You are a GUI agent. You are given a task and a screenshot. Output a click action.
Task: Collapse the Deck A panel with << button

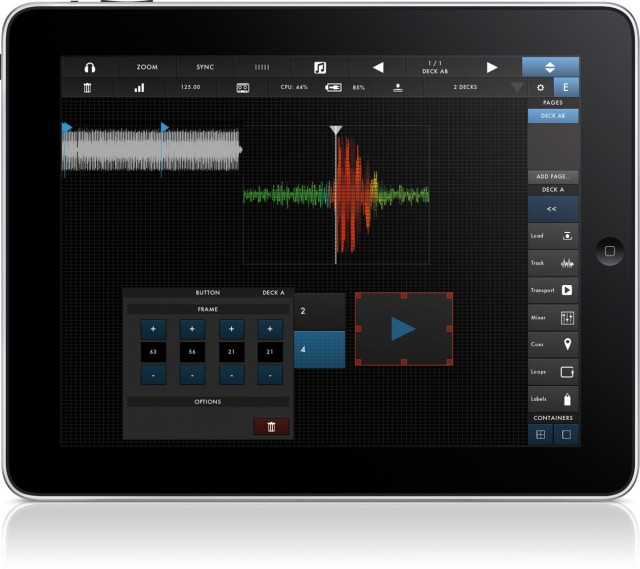click(x=552, y=208)
